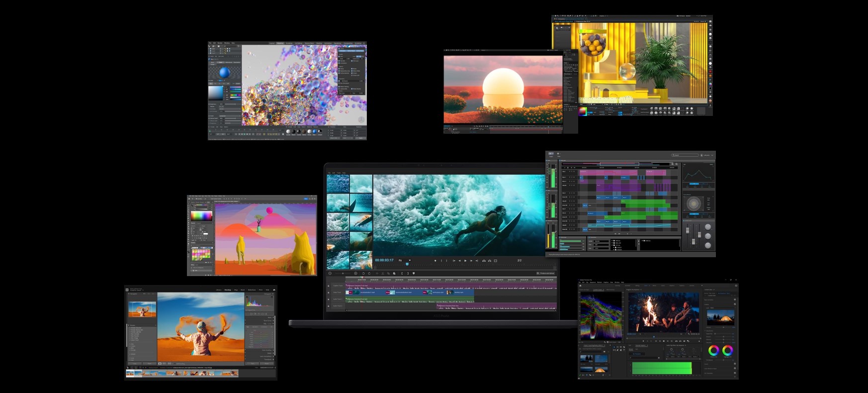Click the Produce and Upload button
868x393 pixels.
click(x=545, y=273)
